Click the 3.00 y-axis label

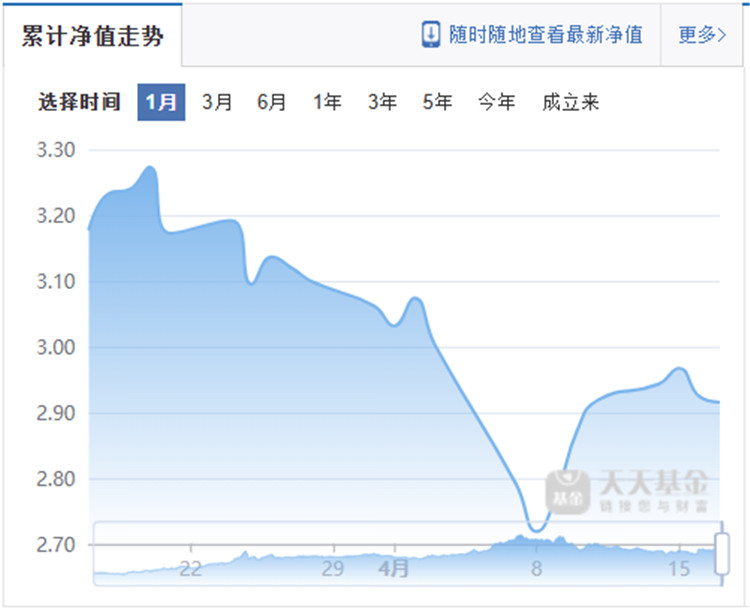[56, 348]
